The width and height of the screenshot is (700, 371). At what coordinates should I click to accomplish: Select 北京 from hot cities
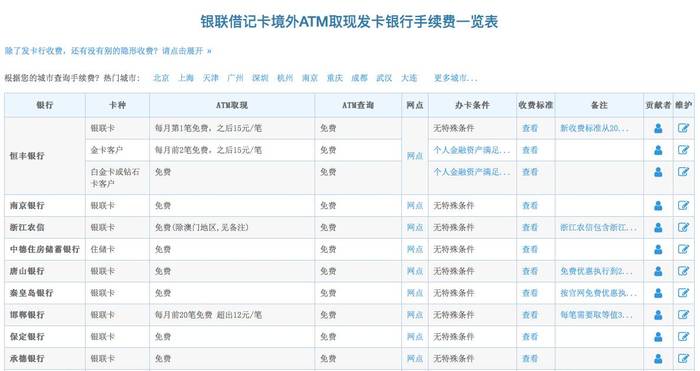(x=161, y=78)
